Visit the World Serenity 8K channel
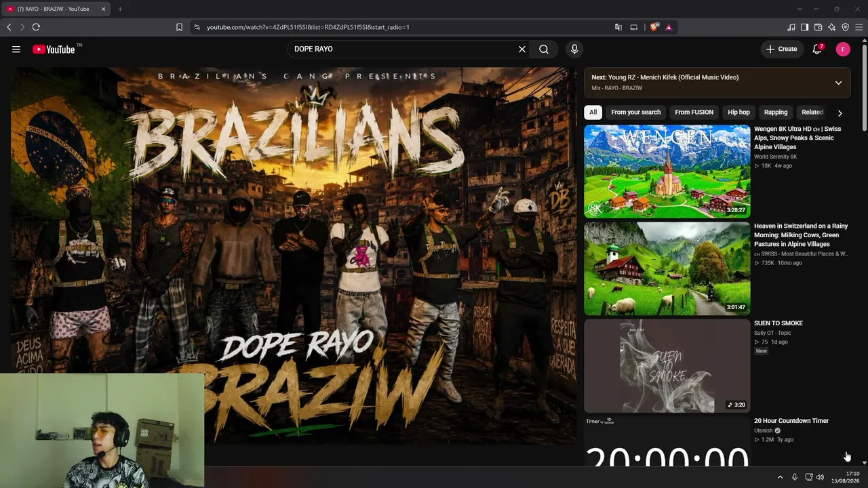868x488 pixels. pos(776,157)
